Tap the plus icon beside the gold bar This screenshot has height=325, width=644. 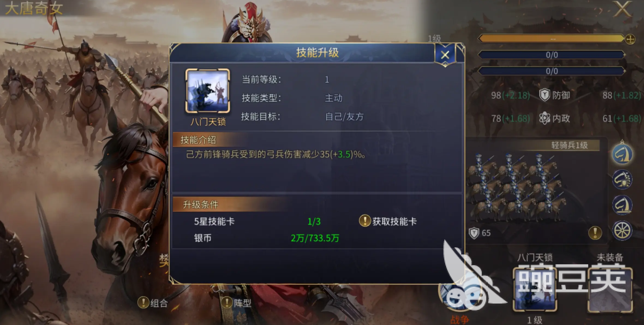pyautogui.click(x=630, y=39)
